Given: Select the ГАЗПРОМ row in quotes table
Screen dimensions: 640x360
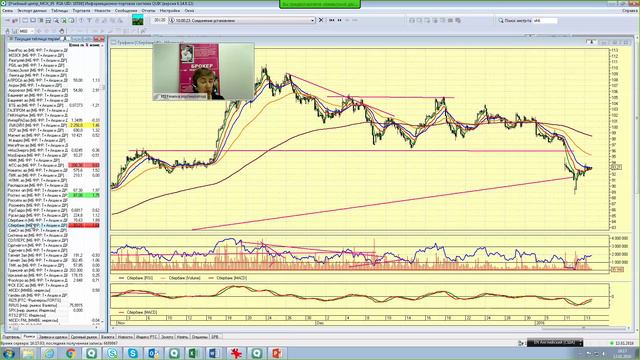Looking at the screenshot, I should 53,110.
